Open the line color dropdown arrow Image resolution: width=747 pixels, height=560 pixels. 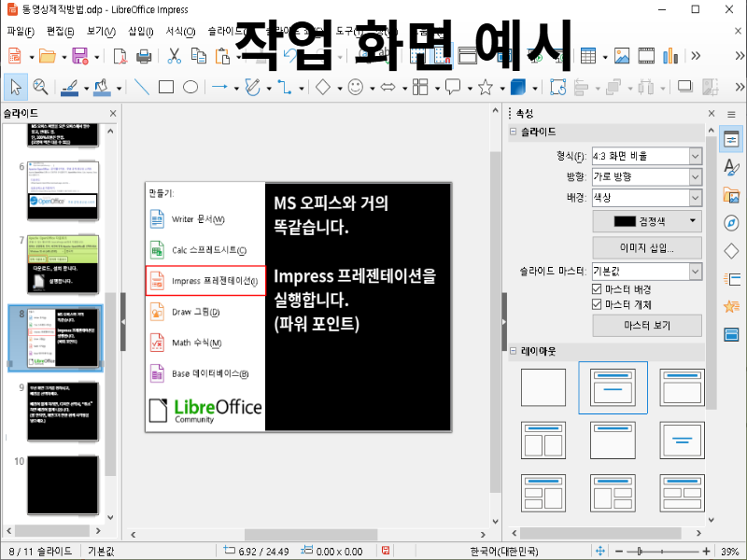[86, 88]
